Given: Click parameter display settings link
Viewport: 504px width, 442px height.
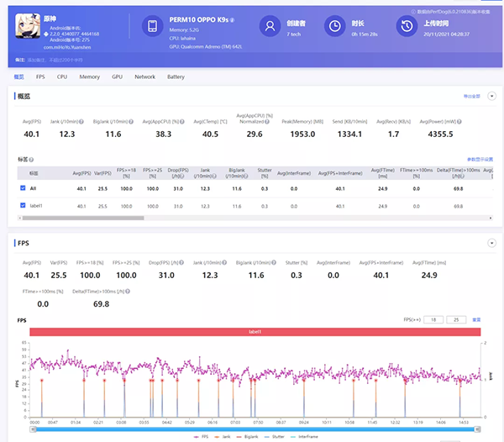Looking at the screenshot, I should pyautogui.click(x=480, y=159).
